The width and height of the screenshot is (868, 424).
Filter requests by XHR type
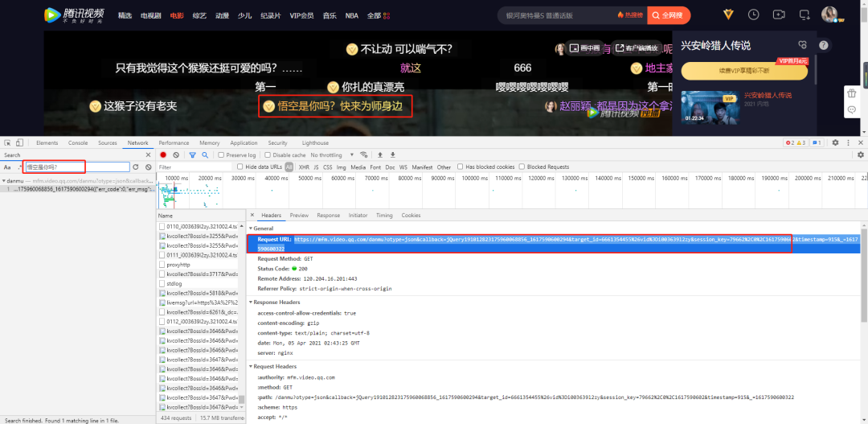(x=304, y=167)
